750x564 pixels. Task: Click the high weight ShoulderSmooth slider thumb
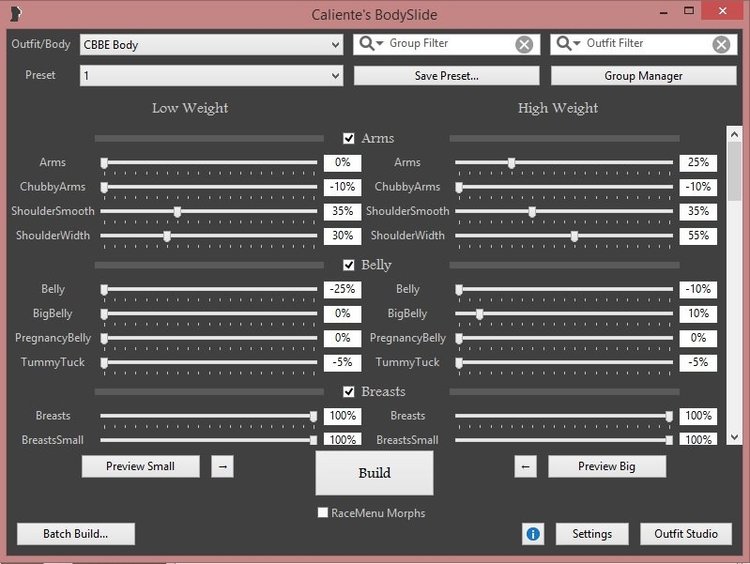[x=532, y=212]
